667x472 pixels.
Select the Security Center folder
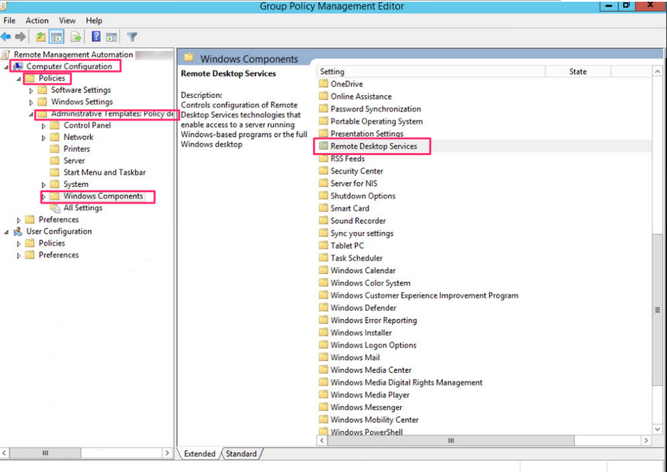pos(357,171)
